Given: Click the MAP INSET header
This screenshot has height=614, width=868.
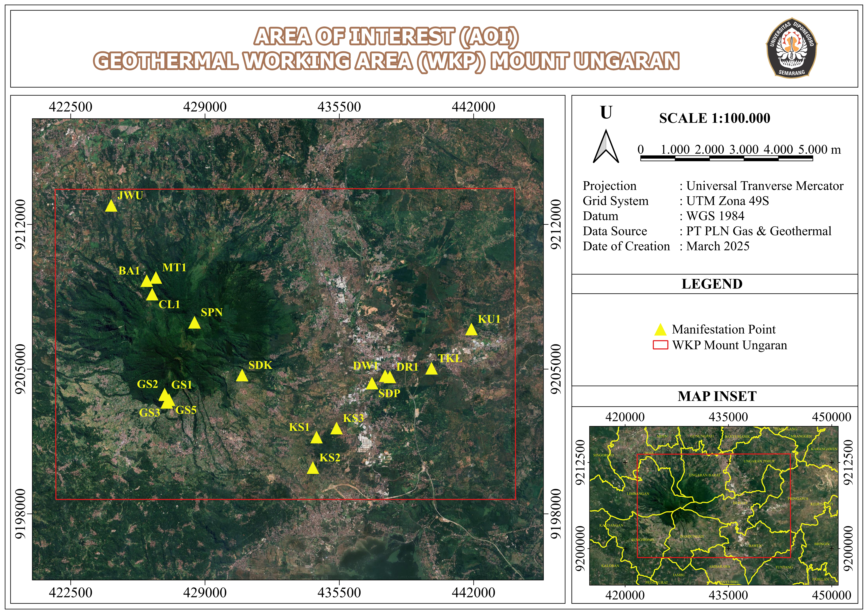Looking at the screenshot, I should tap(717, 397).
